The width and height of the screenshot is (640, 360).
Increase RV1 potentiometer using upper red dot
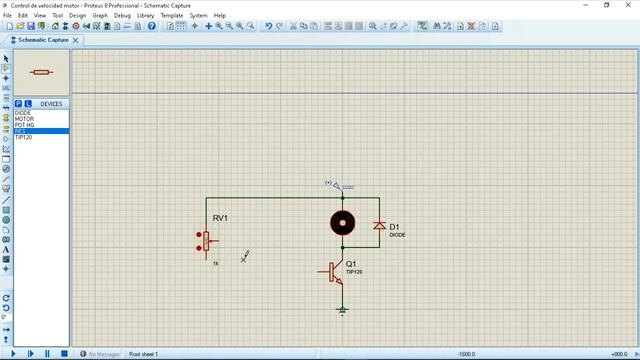199,234
